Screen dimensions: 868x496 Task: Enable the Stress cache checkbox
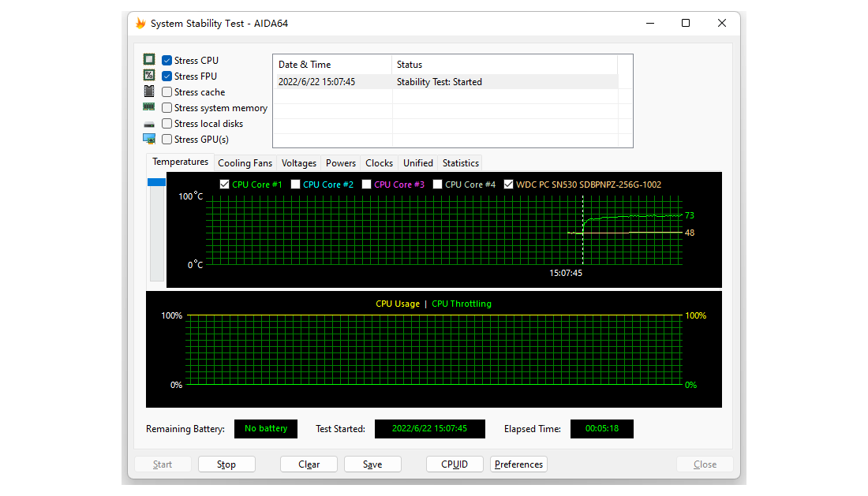(x=166, y=91)
